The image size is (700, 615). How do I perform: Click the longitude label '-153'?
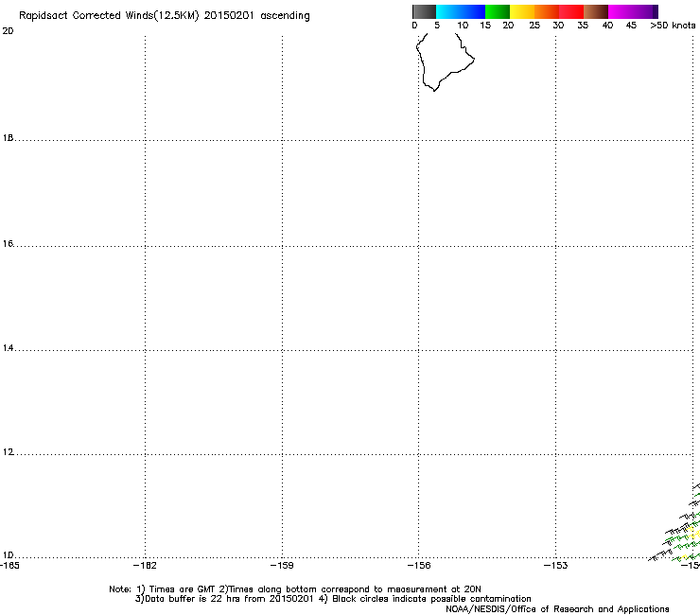556,566
